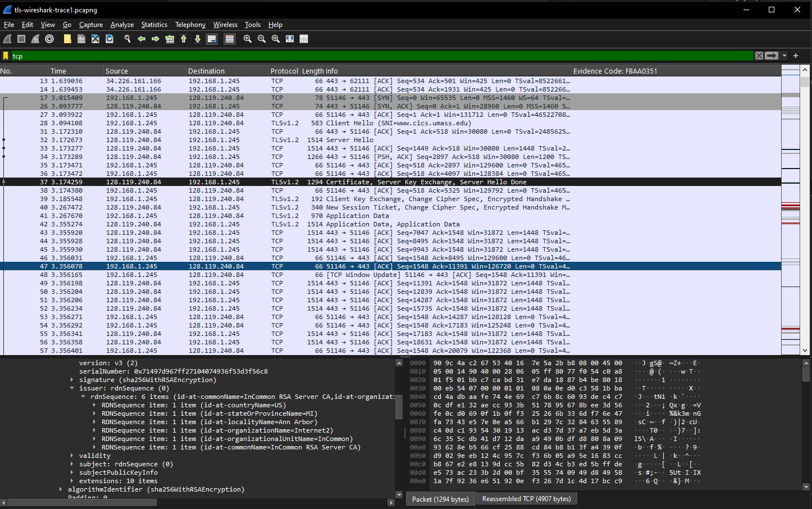Save this capture file
The height and width of the screenshot is (509, 812).
(81, 39)
